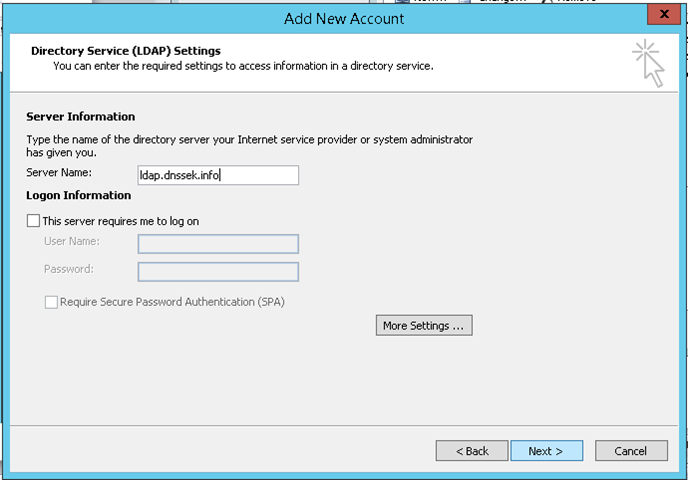Image resolution: width=688 pixels, height=480 pixels.
Task: Click the Directory Service (LDAP) Settings heading
Action: [126, 50]
